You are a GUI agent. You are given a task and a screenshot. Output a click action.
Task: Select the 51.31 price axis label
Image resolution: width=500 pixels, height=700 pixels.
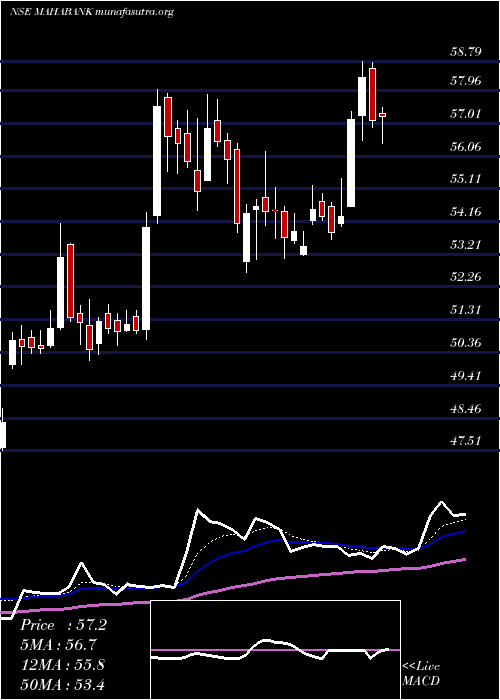click(466, 309)
